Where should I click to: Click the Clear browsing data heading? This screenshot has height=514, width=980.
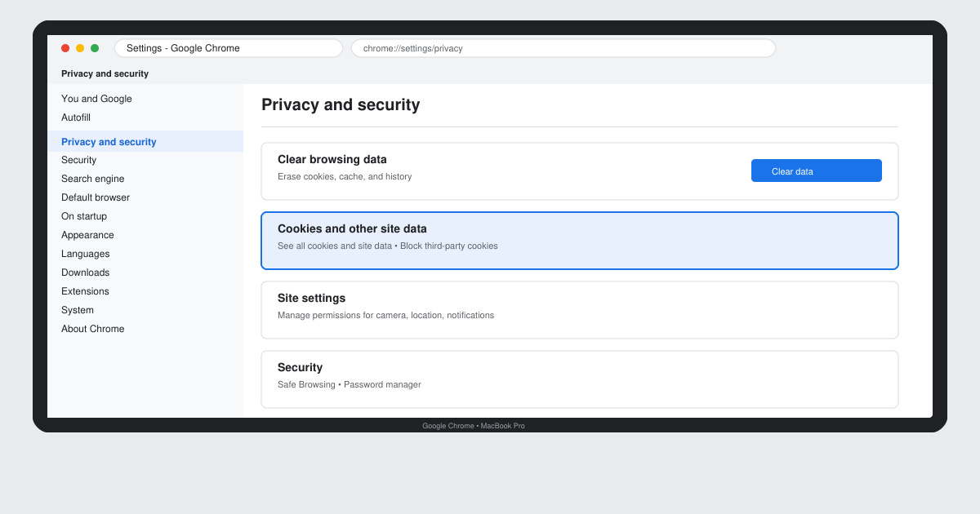tap(332, 159)
